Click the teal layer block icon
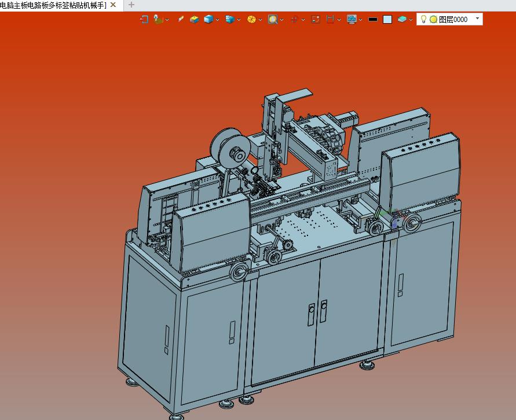Screen dimensions: 516x420 pyautogui.click(x=402, y=20)
